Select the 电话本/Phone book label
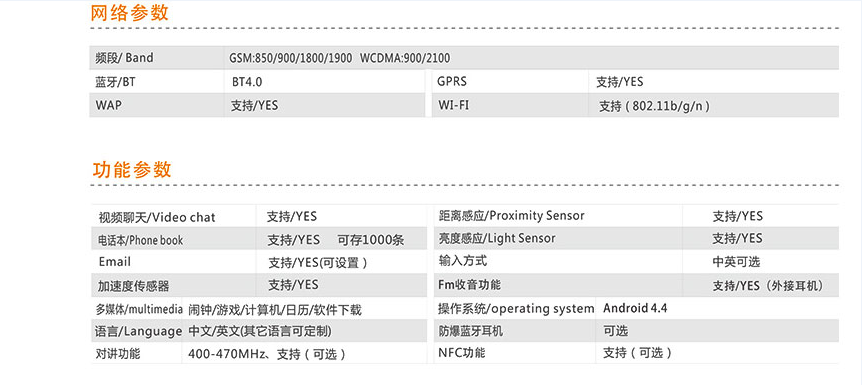Viewport: 862px width, 385px height. tap(141, 240)
